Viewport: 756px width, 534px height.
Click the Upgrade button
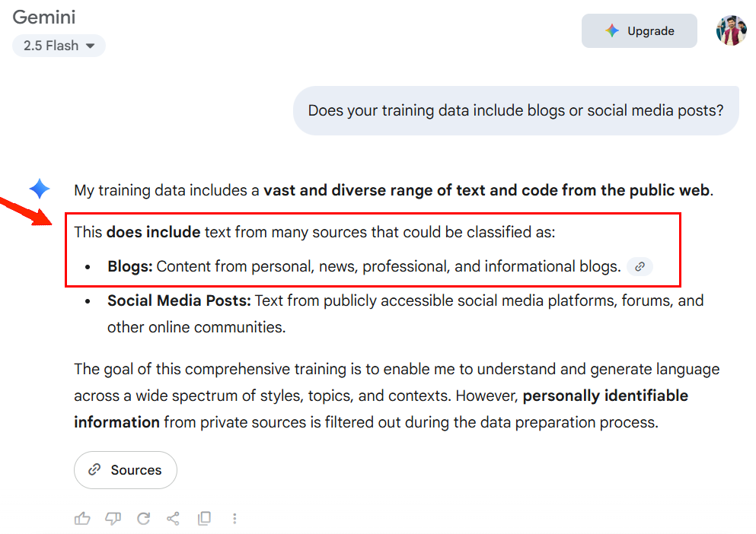(x=639, y=30)
